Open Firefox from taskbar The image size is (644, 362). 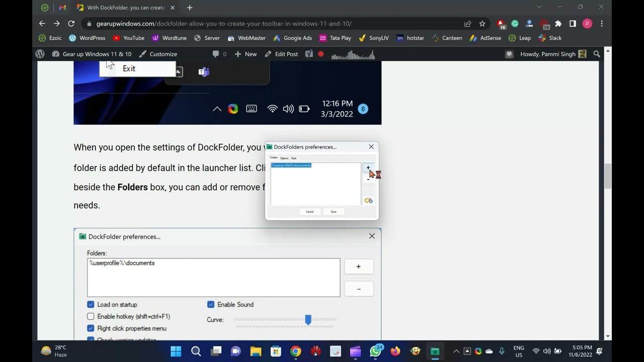(x=395, y=351)
